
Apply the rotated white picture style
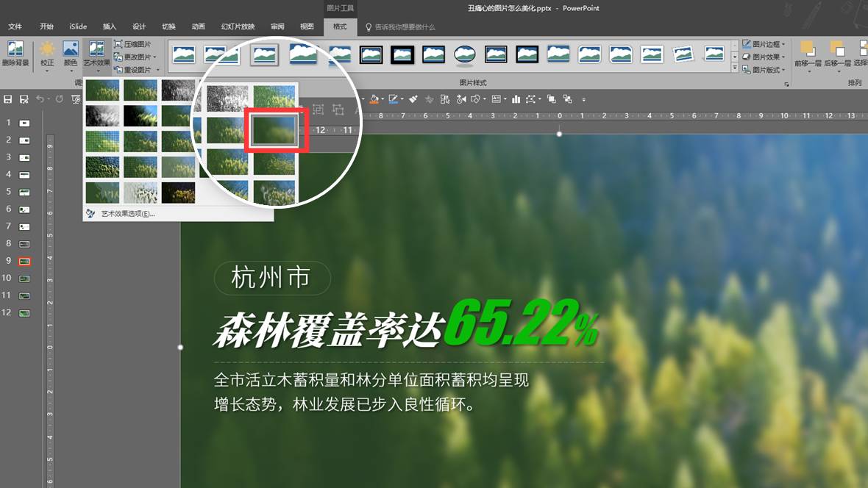[x=683, y=54]
